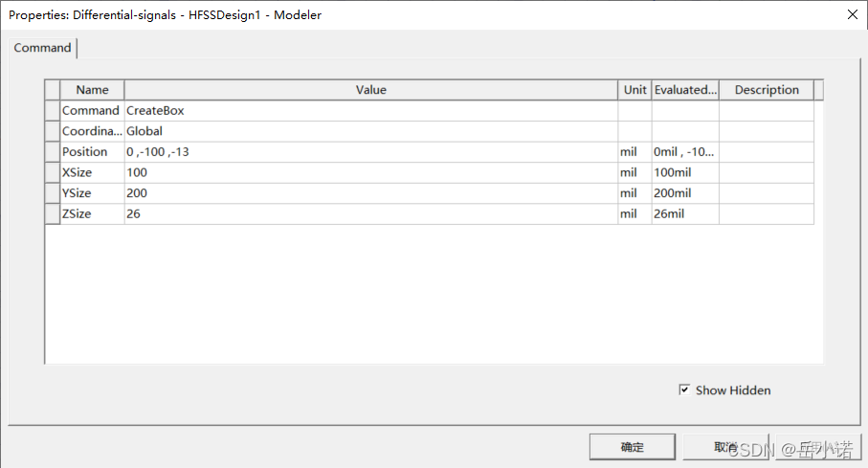Edit the XSize value 100
868x468 pixels.
click(371, 172)
